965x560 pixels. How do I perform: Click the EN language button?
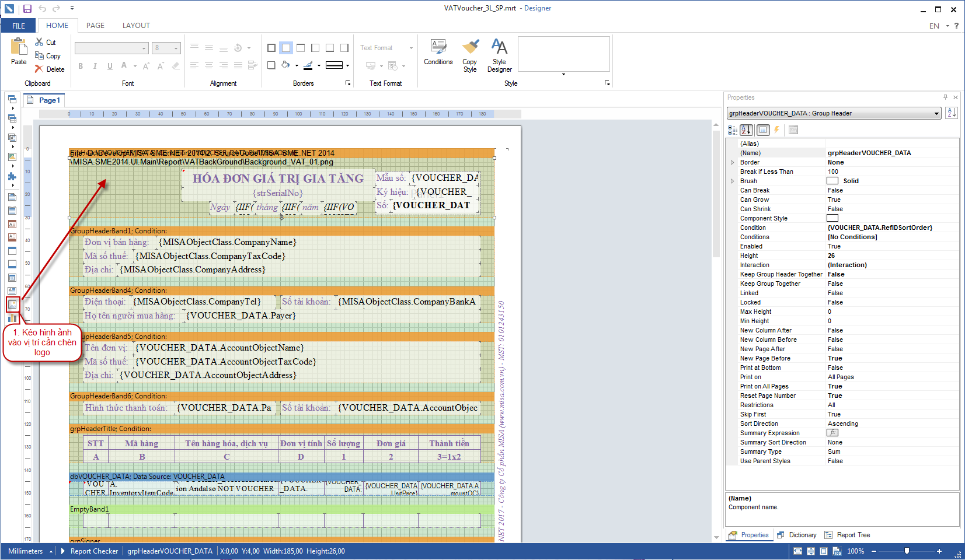tap(934, 26)
